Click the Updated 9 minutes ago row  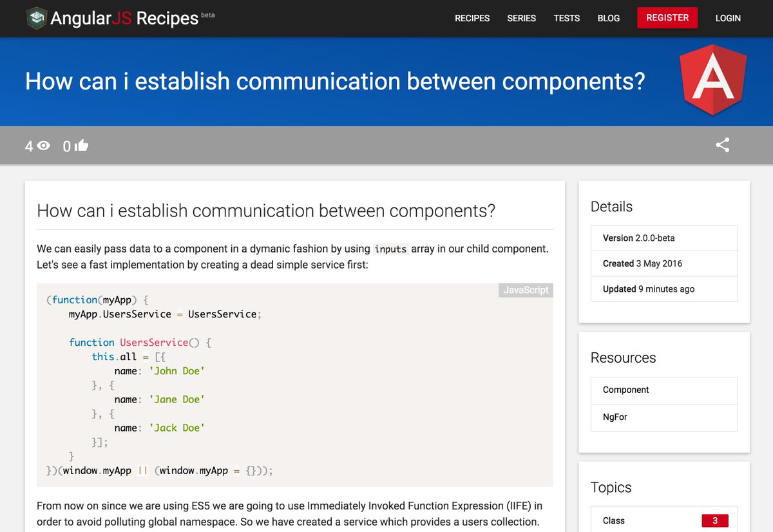tap(664, 289)
